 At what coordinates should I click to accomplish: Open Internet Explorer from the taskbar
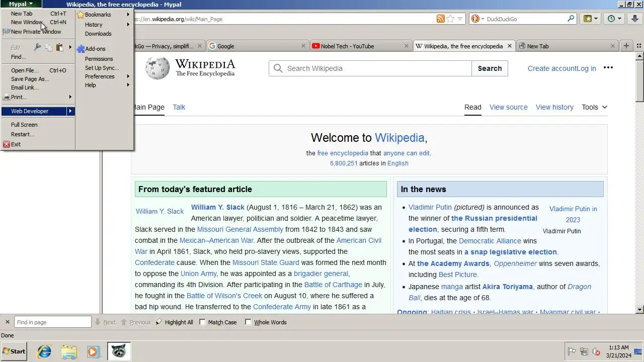point(44,351)
